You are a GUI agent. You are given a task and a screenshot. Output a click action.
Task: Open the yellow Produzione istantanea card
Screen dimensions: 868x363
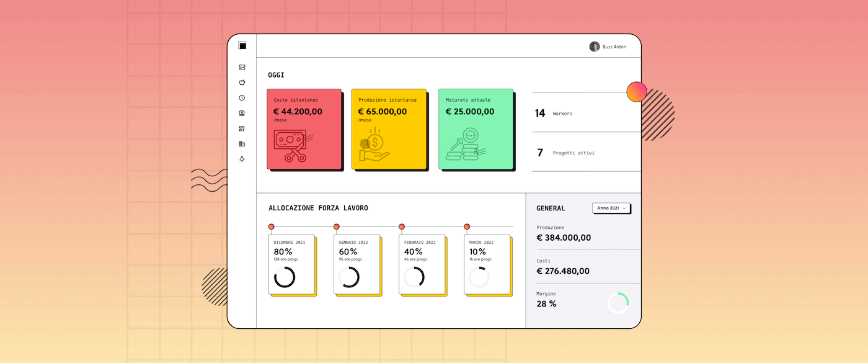(389, 129)
